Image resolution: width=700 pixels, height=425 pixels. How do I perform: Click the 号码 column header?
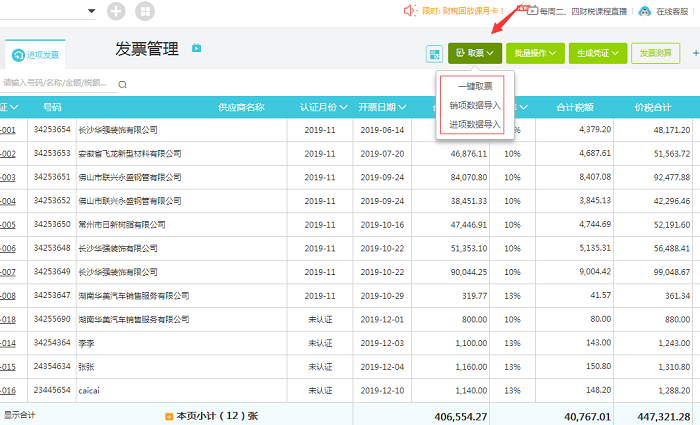click(x=52, y=107)
